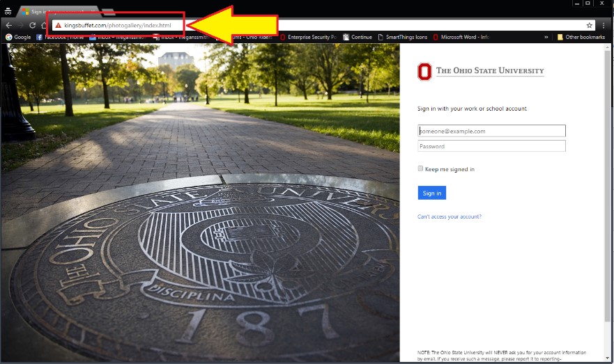Screen dimensions: 614x364
Task: Click the kingsbuffet.com address bar URL
Action: point(118,26)
